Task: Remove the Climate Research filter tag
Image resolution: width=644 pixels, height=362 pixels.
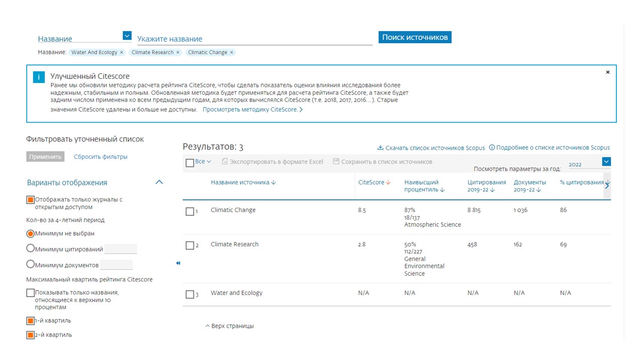Action: coord(178,52)
